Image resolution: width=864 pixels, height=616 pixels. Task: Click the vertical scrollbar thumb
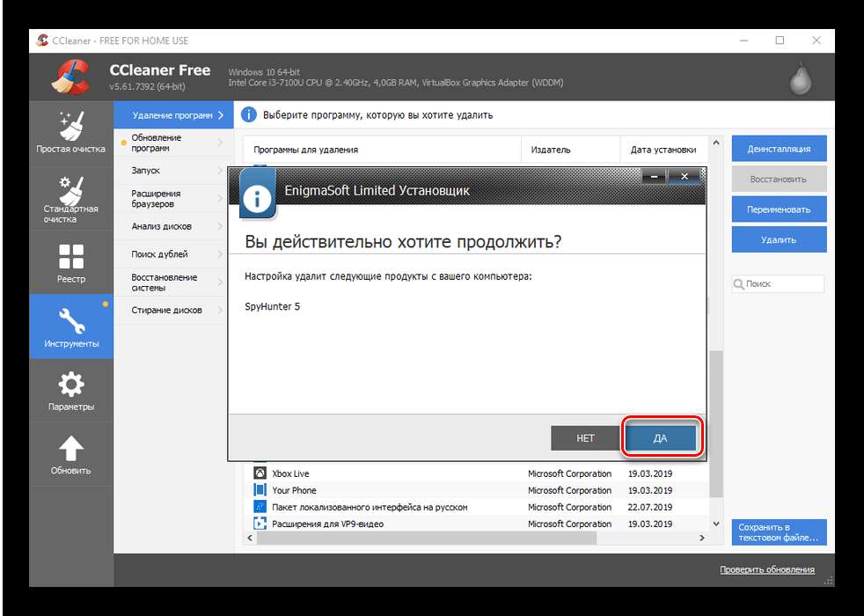click(716, 423)
